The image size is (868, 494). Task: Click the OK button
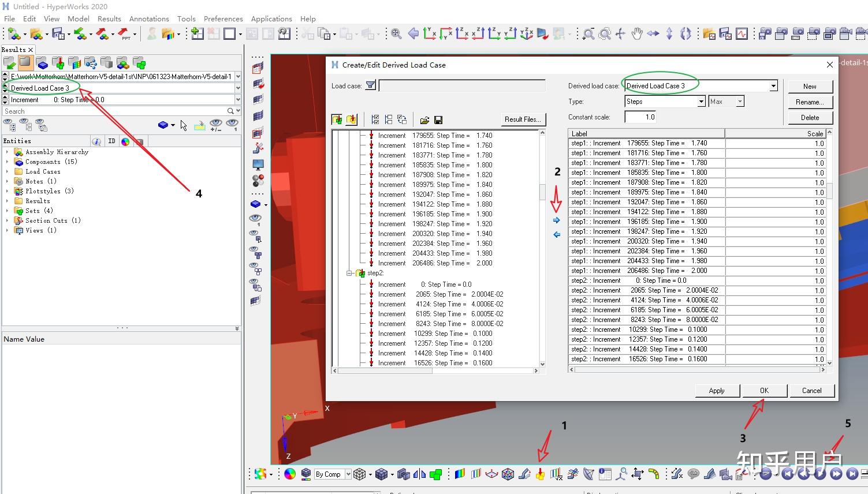[x=764, y=391]
